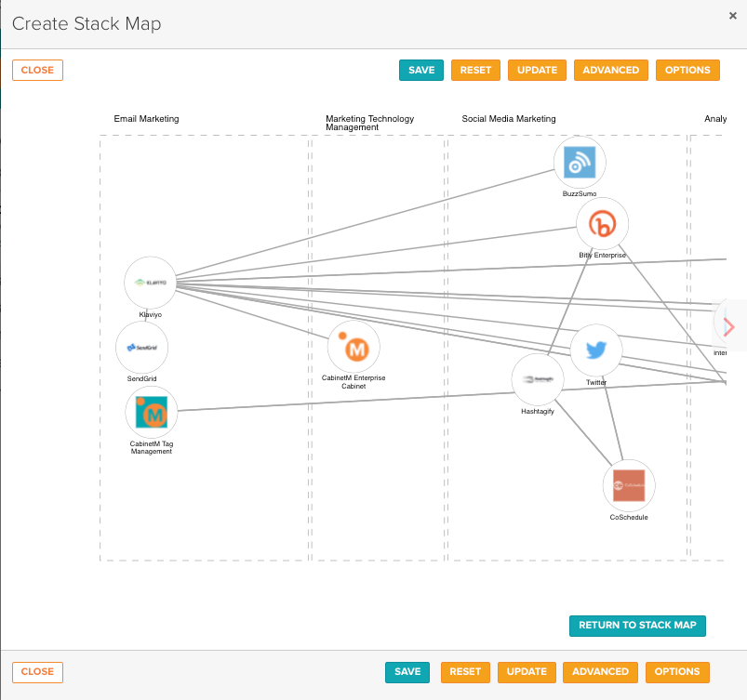Select the Klaviyo node icon
Screen dimensions: 747x700
[x=150, y=283]
